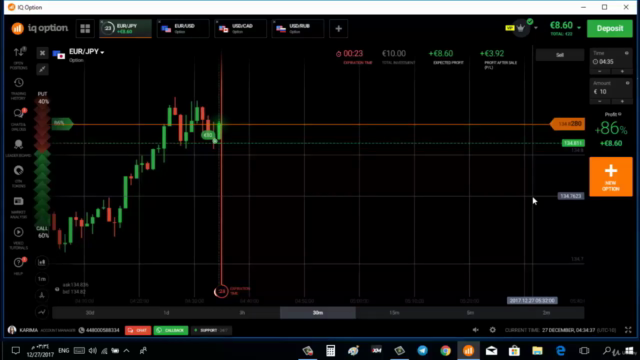Image resolution: width=640 pixels, height=360 pixels.
Task: Open File Explorer from the taskbar
Action: coord(537,351)
